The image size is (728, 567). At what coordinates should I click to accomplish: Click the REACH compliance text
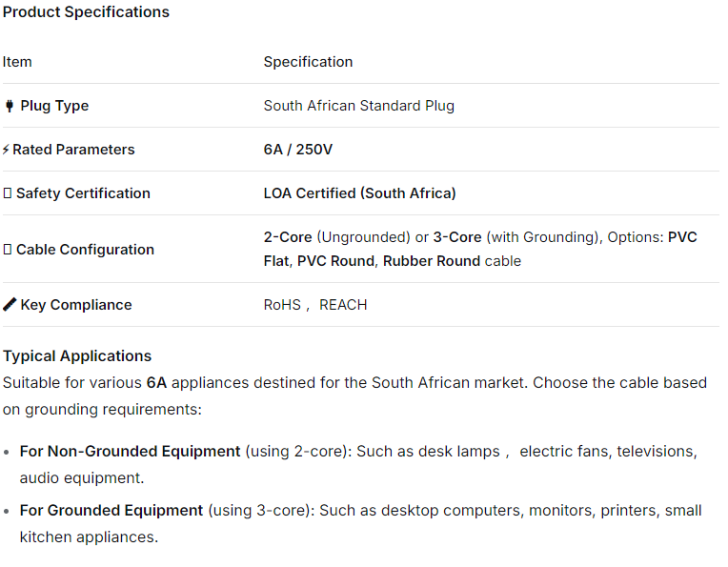click(343, 305)
